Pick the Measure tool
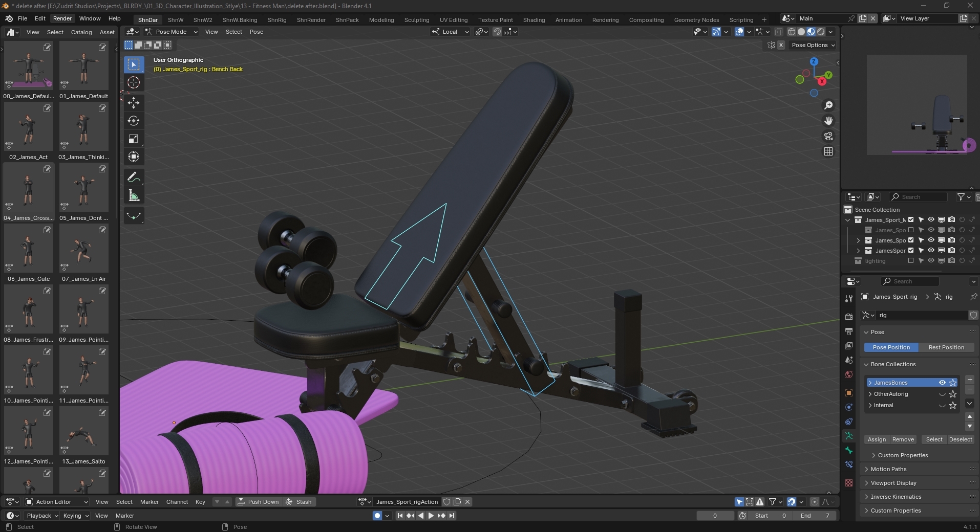The width and height of the screenshot is (980, 532). pyautogui.click(x=134, y=195)
